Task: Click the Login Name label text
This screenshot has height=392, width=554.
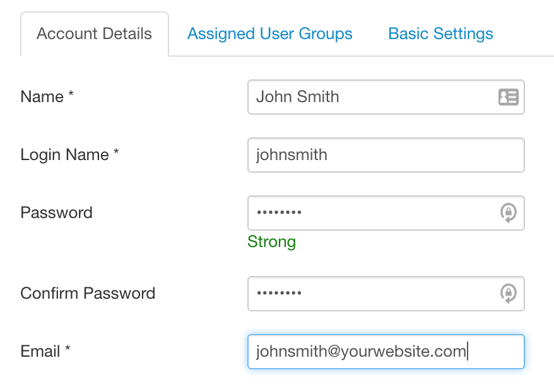Action: click(64, 155)
